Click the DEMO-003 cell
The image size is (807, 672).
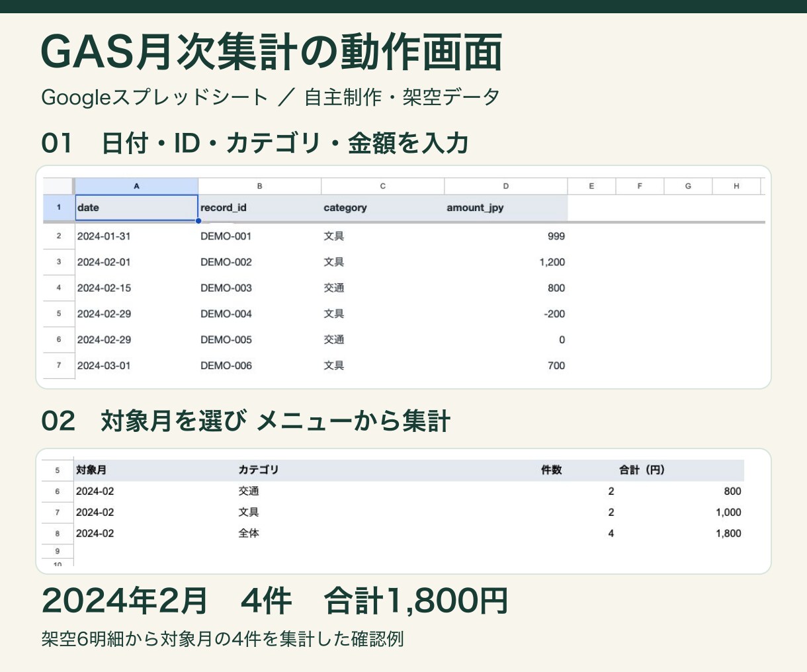pos(259,288)
